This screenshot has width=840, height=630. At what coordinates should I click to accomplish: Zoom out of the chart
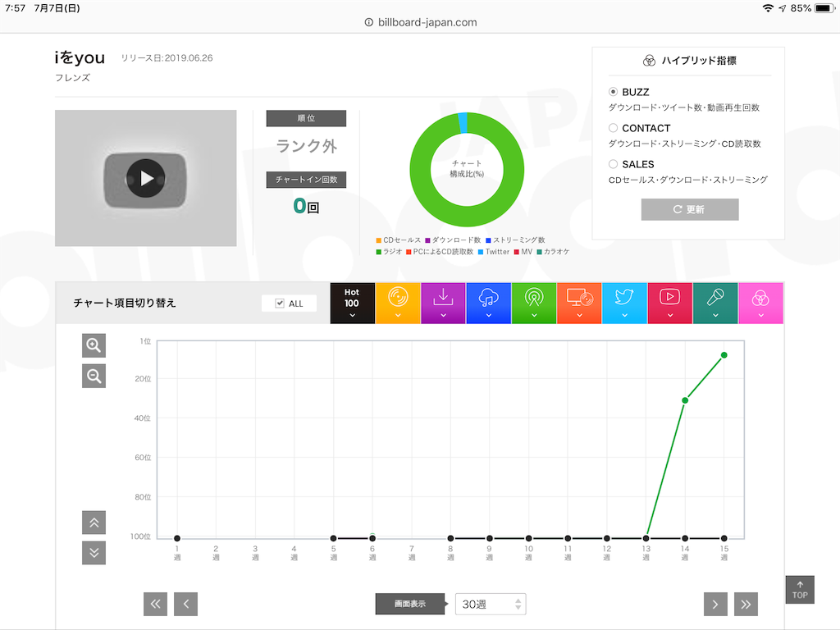[x=94, y=376]
